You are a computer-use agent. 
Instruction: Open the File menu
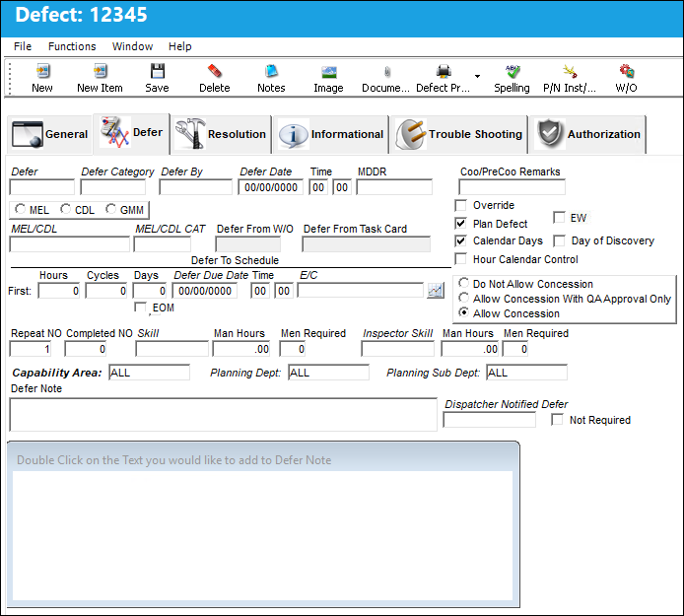click(x=23, y=46)
